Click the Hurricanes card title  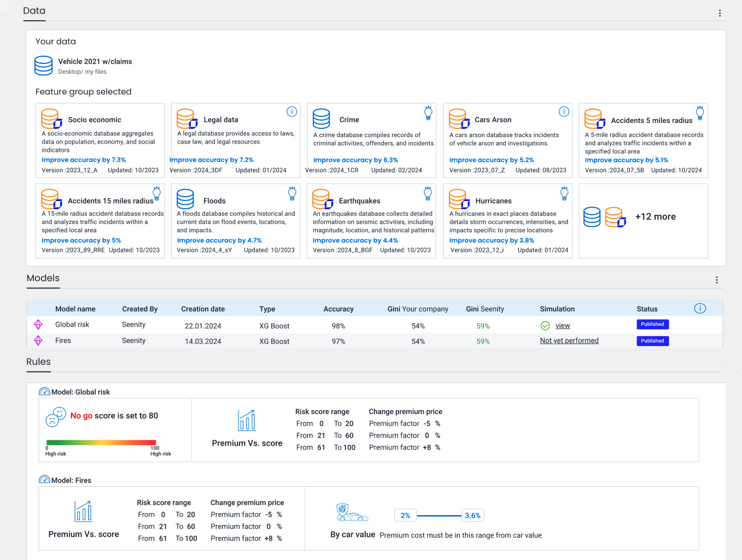coord(494,201)
